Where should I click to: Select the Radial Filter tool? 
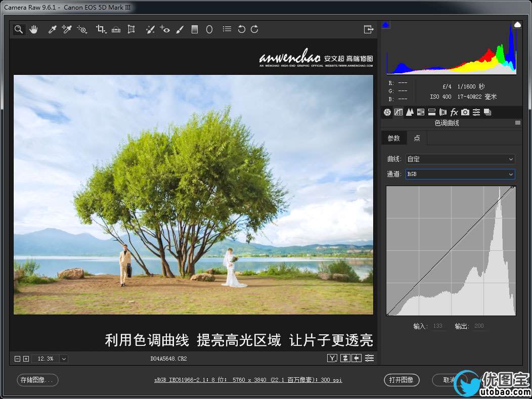[x=209, y=29]
